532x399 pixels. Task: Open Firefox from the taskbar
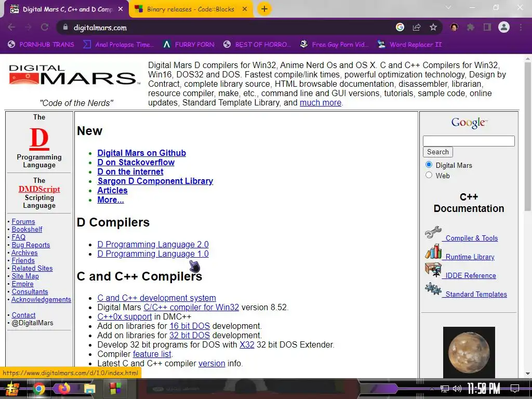[x=64, y=389]
